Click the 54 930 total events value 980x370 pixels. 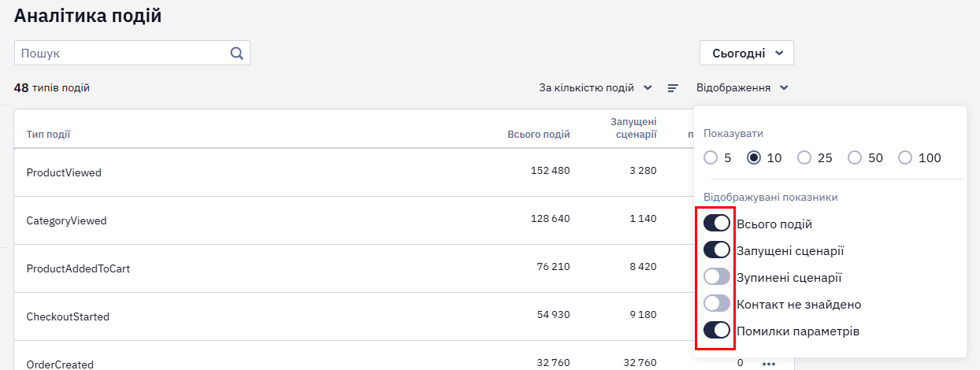553,315
